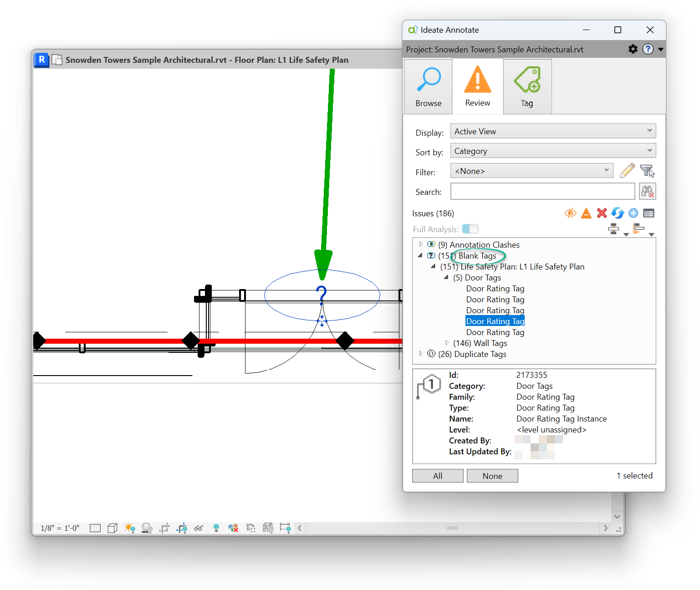Switch to the Browse tab
700x590 pixels.
pyautogui.click(x=428, y=86)
